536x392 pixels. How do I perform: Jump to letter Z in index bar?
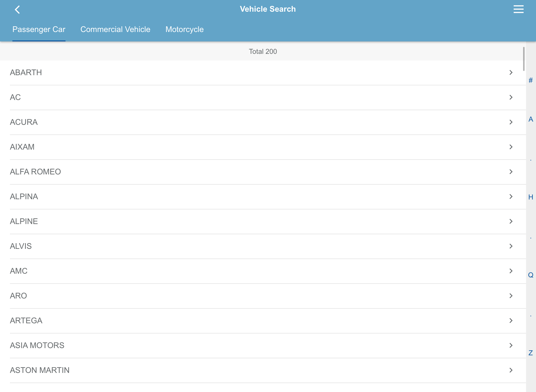(531, 353)
